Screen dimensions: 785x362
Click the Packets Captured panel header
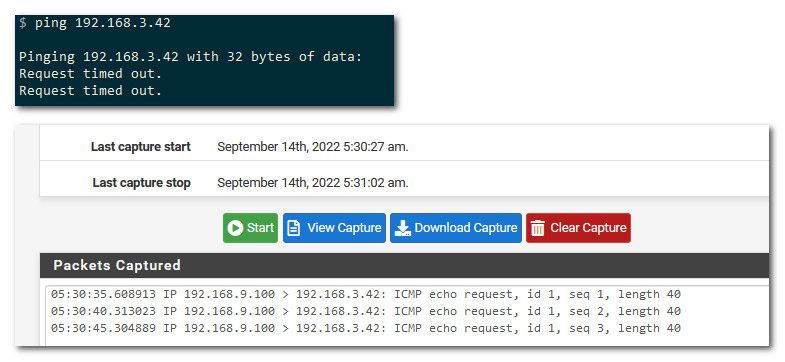(405, 265)
